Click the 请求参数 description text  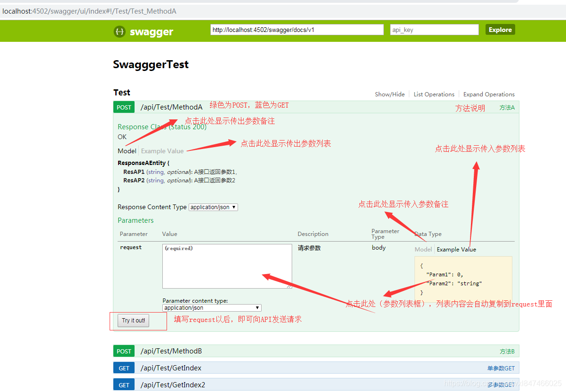tap(309, 248)
